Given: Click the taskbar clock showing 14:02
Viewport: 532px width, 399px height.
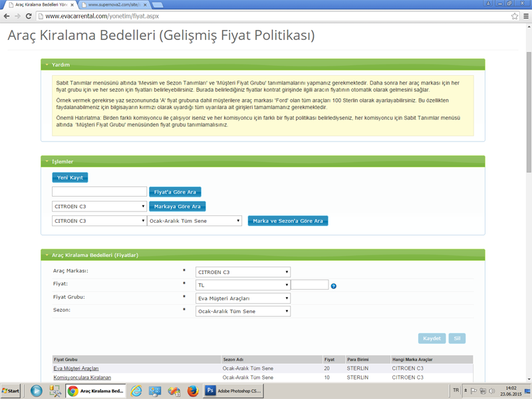Looking at the screenshot, I should [511, 391].
